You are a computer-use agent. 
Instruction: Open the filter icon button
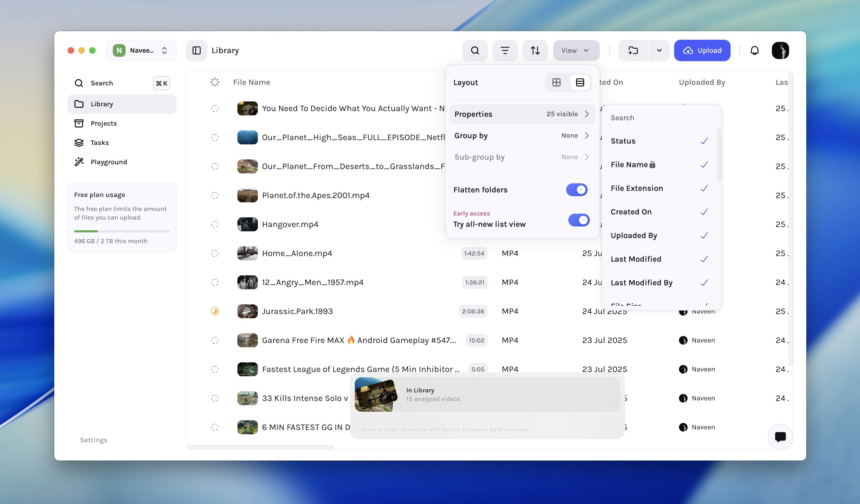[x=505, y=50]
